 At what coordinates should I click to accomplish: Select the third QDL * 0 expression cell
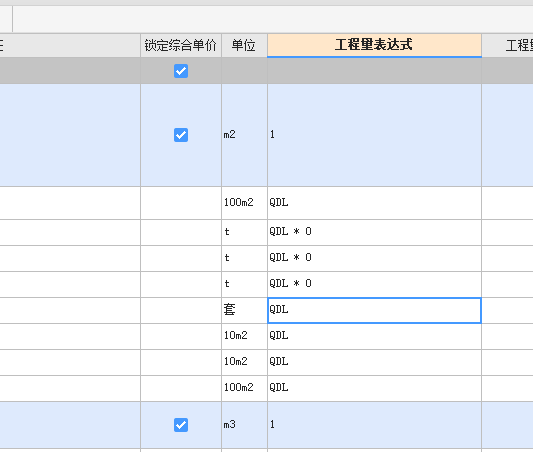tap(374, 284)
